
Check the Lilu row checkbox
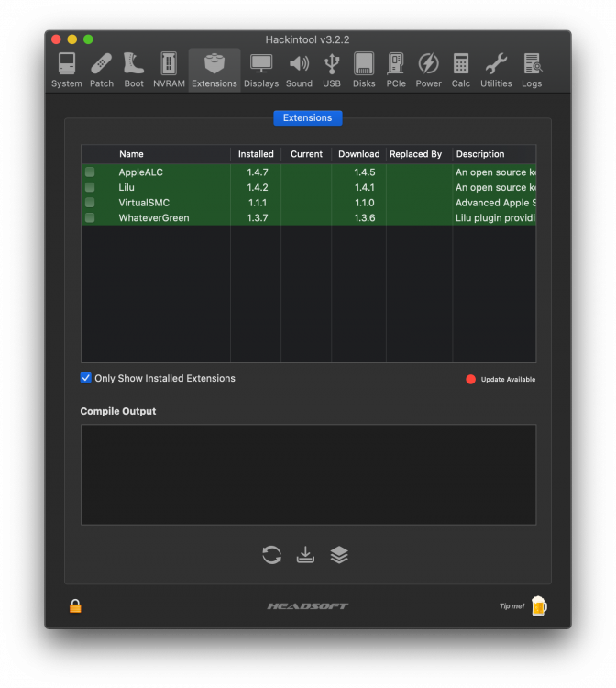click(90, 187)
